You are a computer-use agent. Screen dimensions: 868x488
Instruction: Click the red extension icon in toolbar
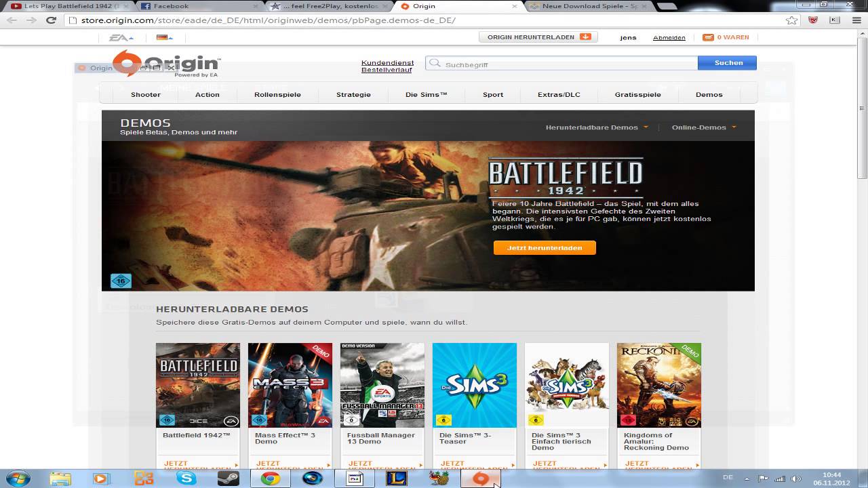pyautogui.click(x=813, y=20)
